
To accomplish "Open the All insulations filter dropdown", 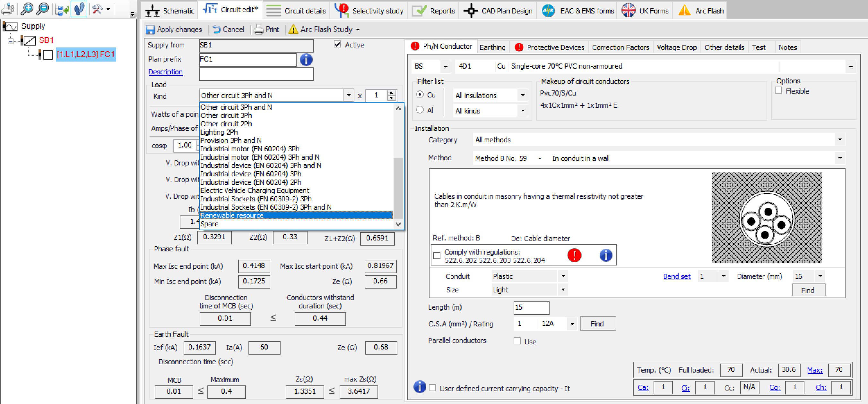I will (522, 96).
